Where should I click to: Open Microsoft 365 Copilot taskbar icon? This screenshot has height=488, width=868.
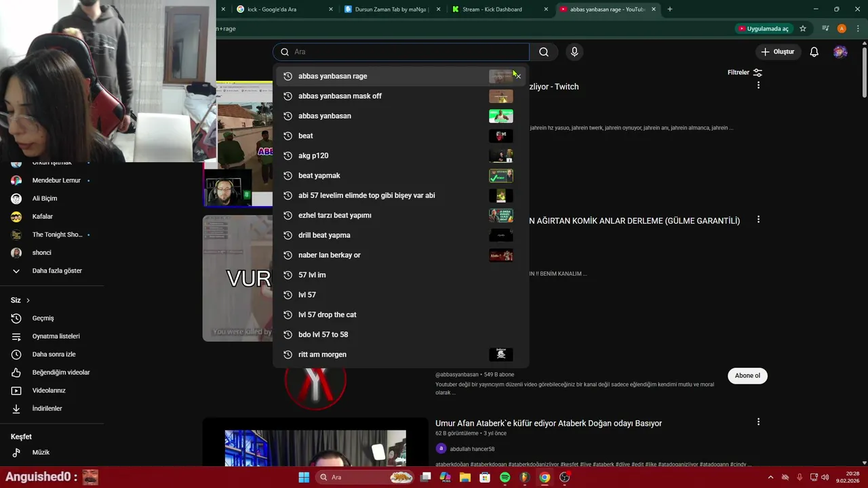coord(446,477)
